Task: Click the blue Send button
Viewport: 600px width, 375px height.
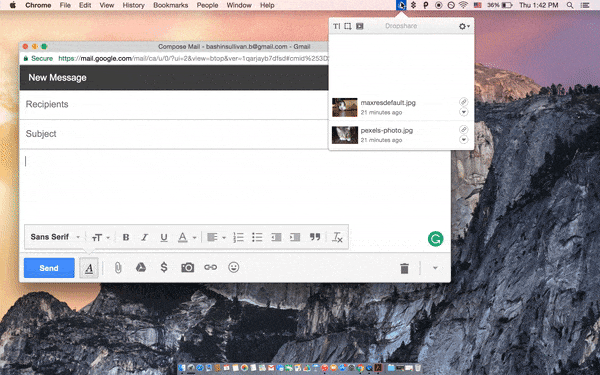Action: pos(49,268)
